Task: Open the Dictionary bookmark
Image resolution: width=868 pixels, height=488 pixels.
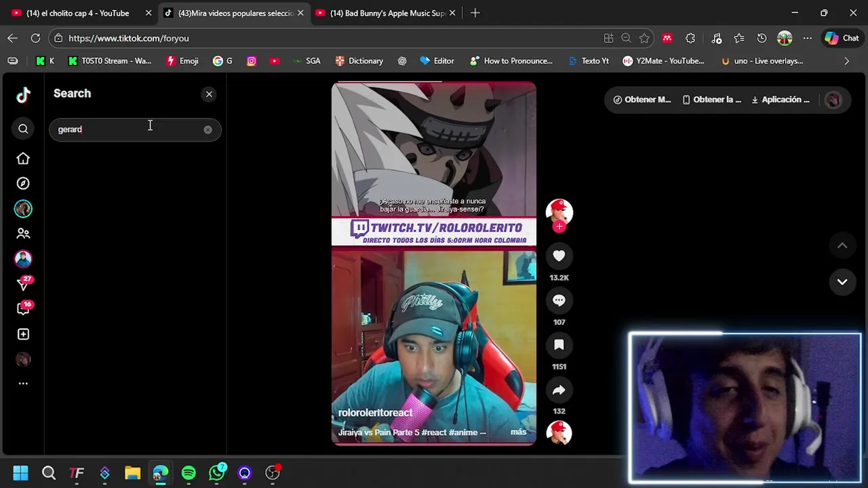Action: (x=359, y=61)
